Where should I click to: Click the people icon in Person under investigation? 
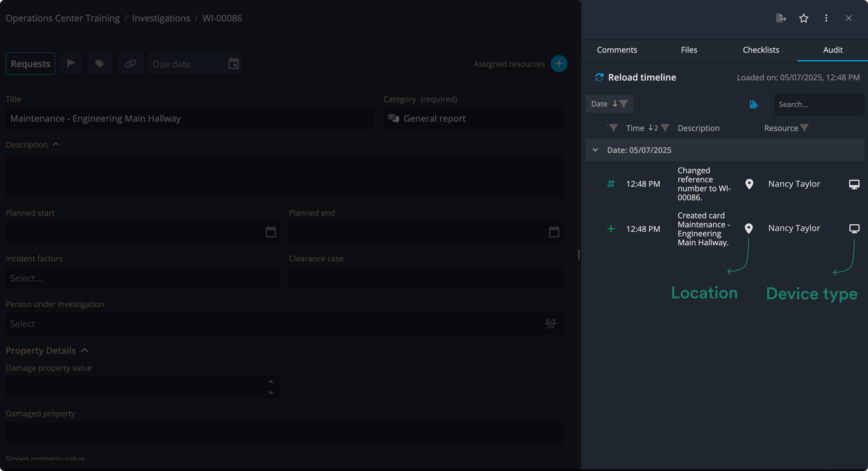[551, 323]
